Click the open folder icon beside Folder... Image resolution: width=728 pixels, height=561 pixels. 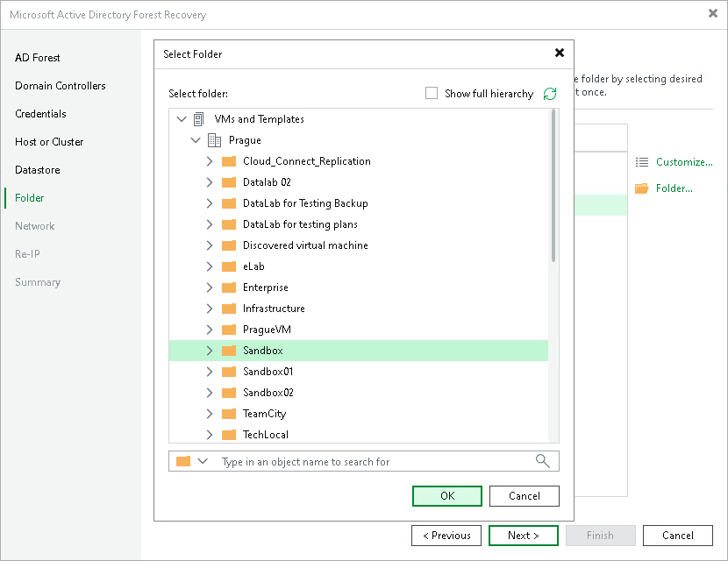click(x=641, y=188)
